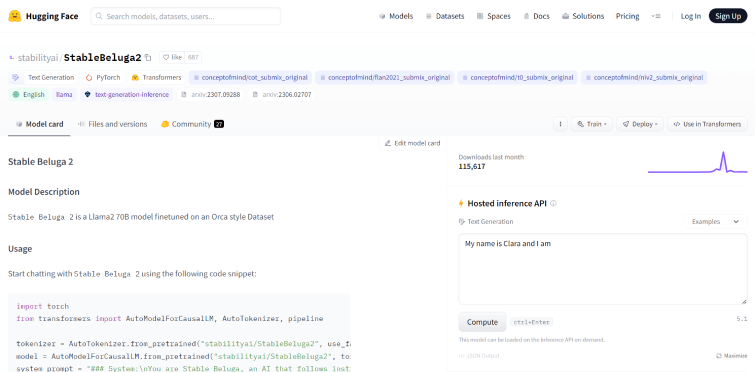
Task: Click the stabilityai organization avatar icon
Action: (12, 58)
